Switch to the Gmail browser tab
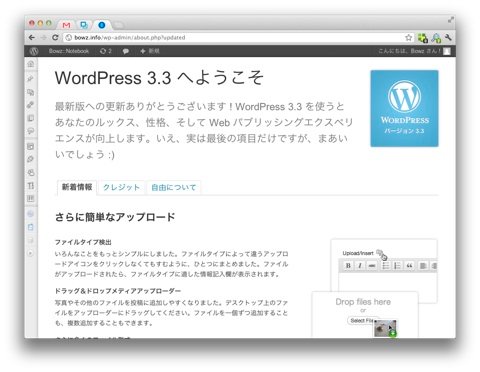Screen dimensions: 480x372 tap(66, 25)
